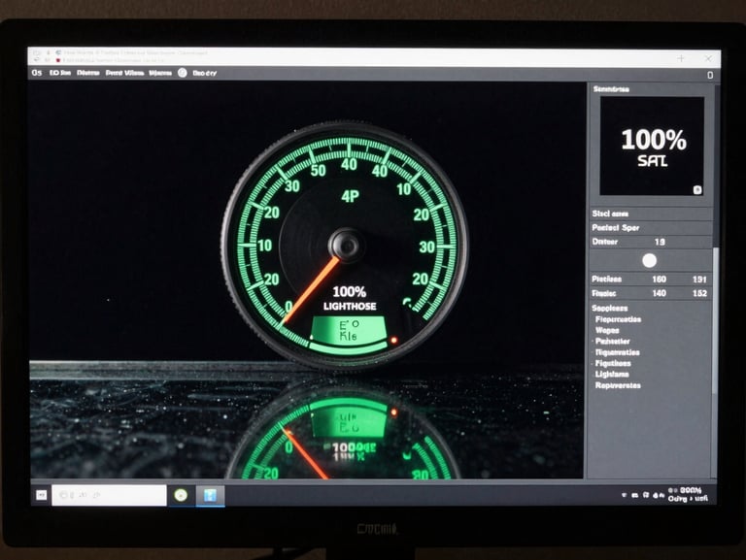Viewport: 746px width, 560px height.
Task: Click in the taskbar search box
Action: [x=110, y=495]
